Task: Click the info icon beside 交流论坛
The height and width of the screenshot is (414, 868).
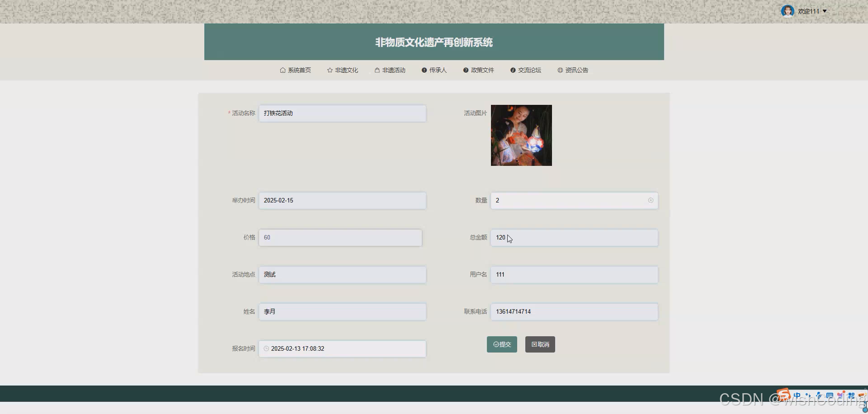Action: tap(513, 70)
